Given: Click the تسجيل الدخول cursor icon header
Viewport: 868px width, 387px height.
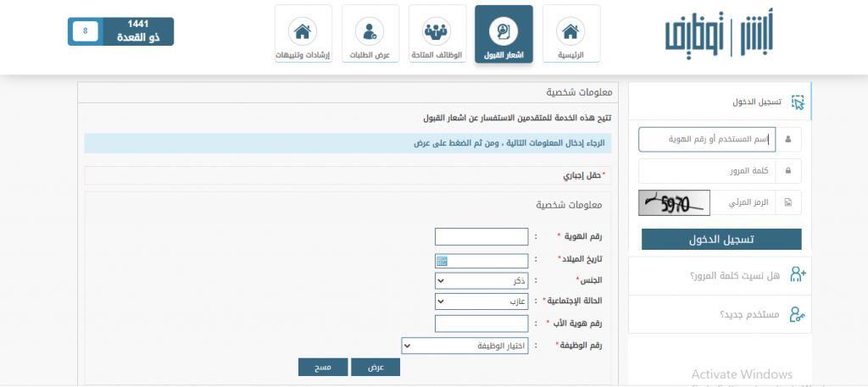Looking at the screenshot, I should point(796,102).
